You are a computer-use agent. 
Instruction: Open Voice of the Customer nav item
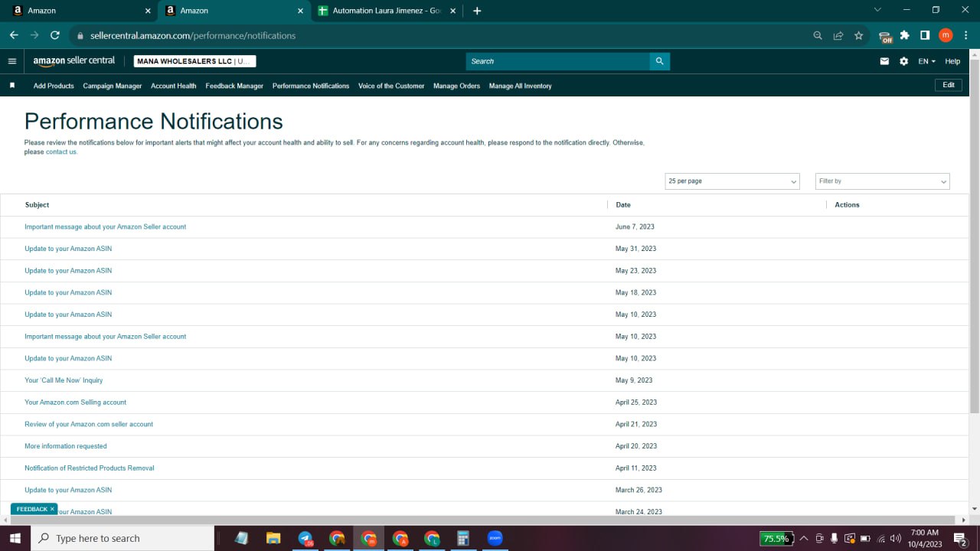pos(391,86)
